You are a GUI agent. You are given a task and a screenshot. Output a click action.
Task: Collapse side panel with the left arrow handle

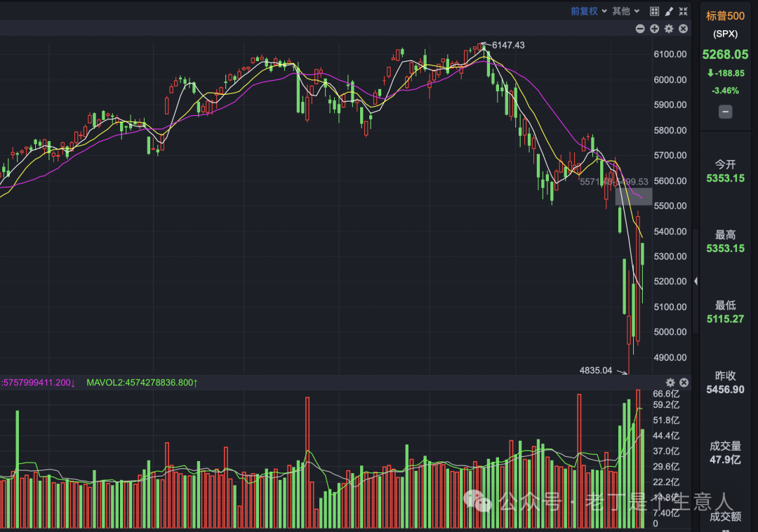point(696,281)
